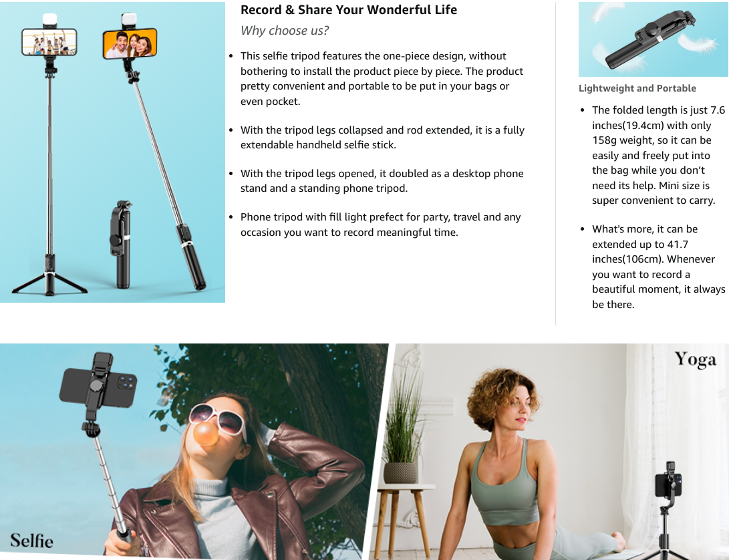Viewport: 733px width, 560px height.
Task: Click the folded tripod with feathers image
Action: 653,39
